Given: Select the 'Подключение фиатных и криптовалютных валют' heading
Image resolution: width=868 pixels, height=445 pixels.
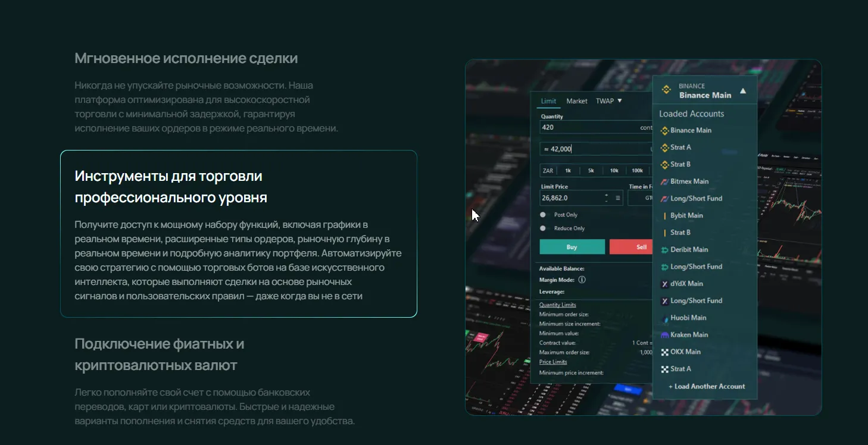Looking at the screenshot, I should point(160,355).
